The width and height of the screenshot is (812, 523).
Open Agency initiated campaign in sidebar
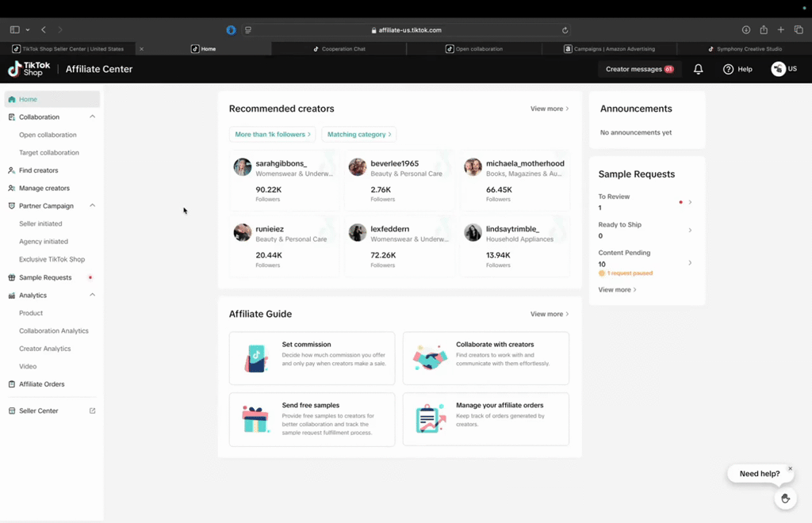[44, 242]
